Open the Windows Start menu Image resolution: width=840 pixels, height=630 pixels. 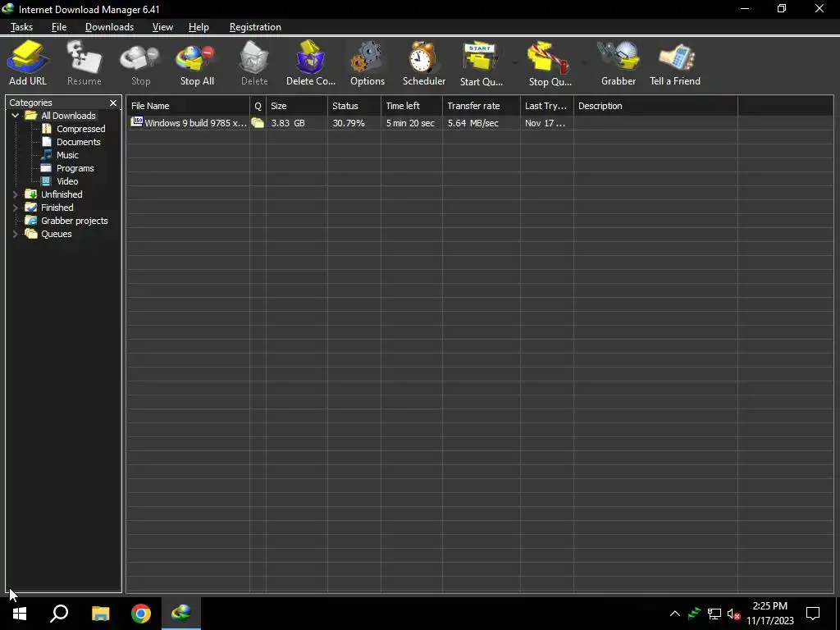pyautogui.click(x=20, y=614)
